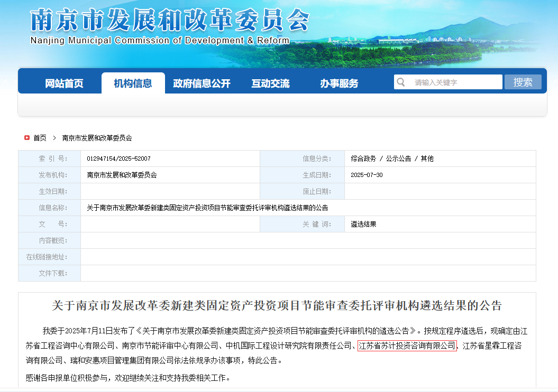Click the 综合政务 / 公示公告 / 其他 category value
This screenshot has width=558, height=392.
392,158
